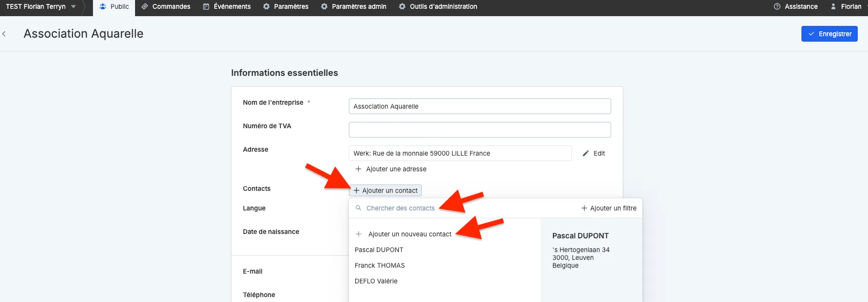Click the Événements calendar icon
This screenshot has width=868, height=302.
[x=206, y=6]
